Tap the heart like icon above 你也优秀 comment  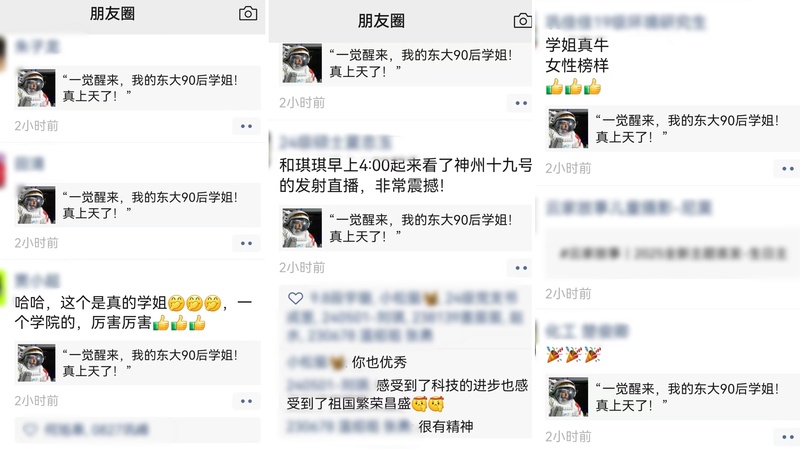pyautogui.click(x=295, y=298)
